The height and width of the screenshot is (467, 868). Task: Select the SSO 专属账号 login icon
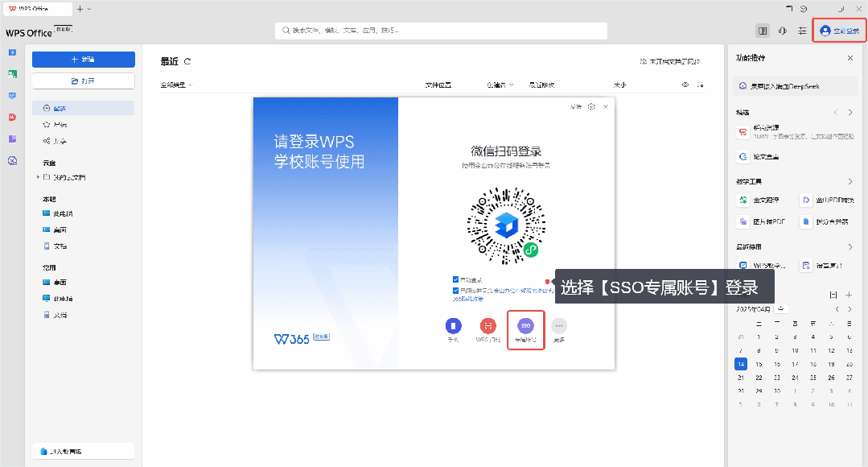[525, 326]
